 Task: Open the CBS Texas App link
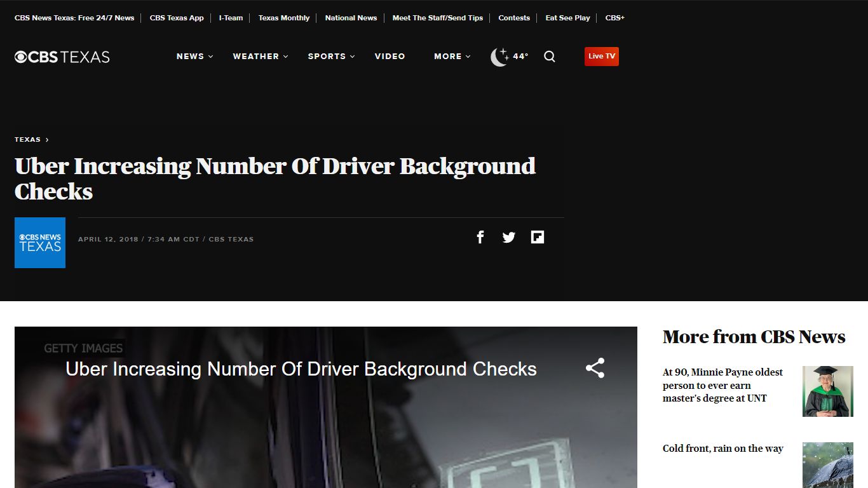pyautogui.click(x=177, y=18)
